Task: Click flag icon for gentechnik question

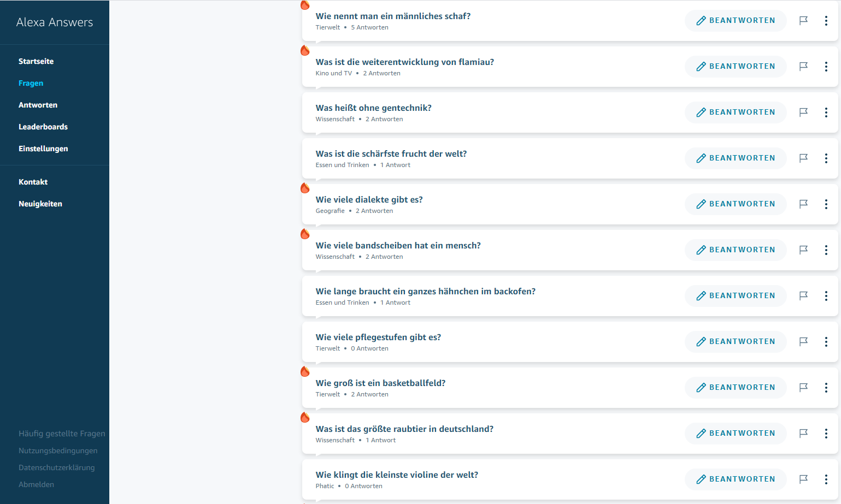Action: pos(803,112)
